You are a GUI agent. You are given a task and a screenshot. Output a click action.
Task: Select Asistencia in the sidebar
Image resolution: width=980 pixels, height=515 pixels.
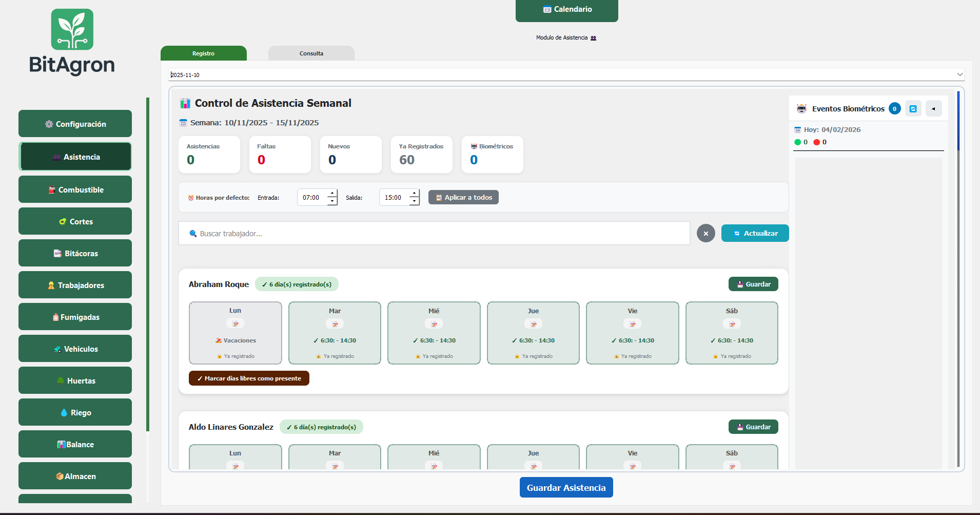[75, 157]
